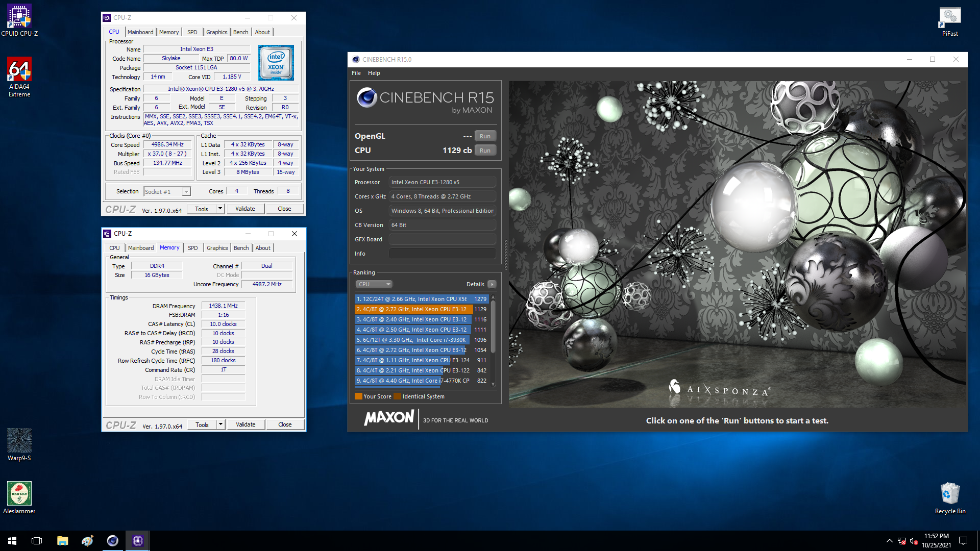Click top CPU-Z window title icon
980x551 pixels.
[x=107, y=18]
